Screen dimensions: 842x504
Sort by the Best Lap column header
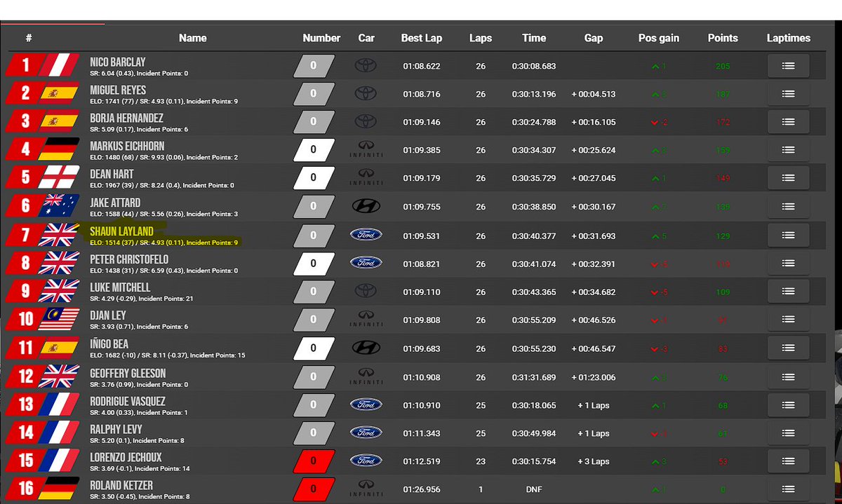point(422,38)
